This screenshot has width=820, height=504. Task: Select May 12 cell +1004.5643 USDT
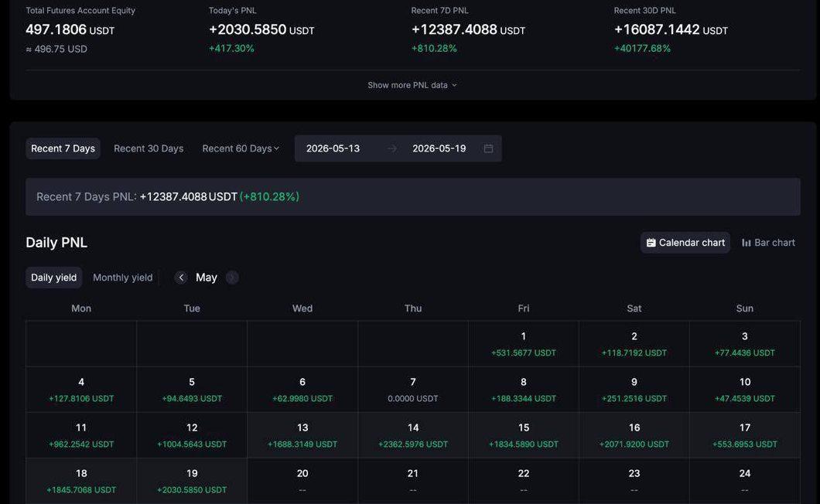click(192, 435)
